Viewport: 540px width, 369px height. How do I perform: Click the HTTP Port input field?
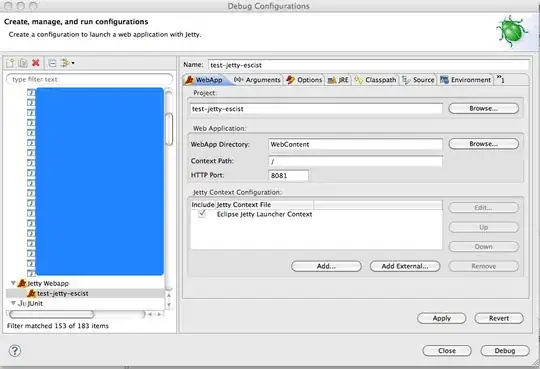tap(288, 175)
